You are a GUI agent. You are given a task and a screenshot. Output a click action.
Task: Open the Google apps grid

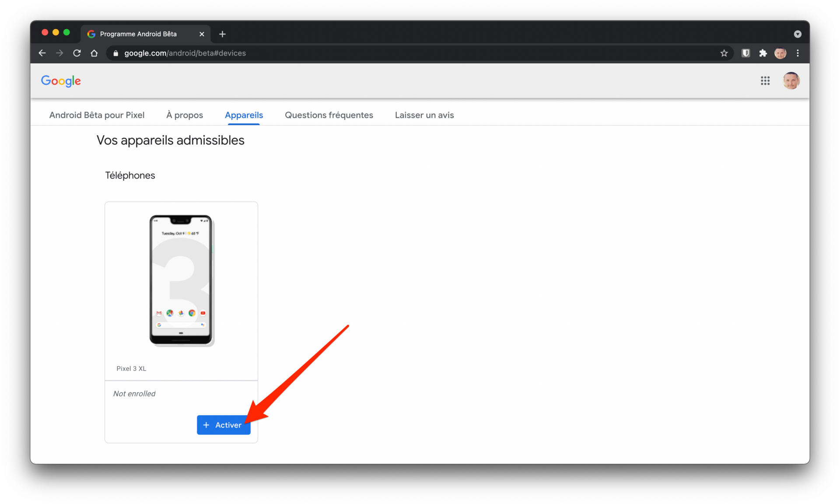pyautogui.click(x=765, y=80)
